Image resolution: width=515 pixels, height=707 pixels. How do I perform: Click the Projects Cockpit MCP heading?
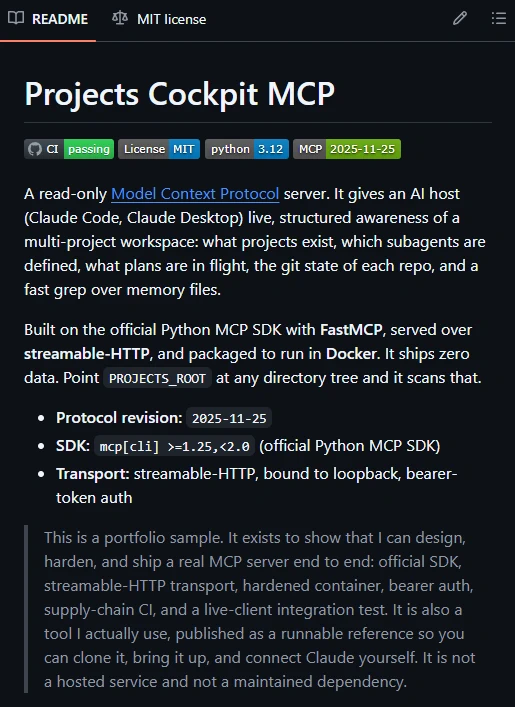click(179, 94)
